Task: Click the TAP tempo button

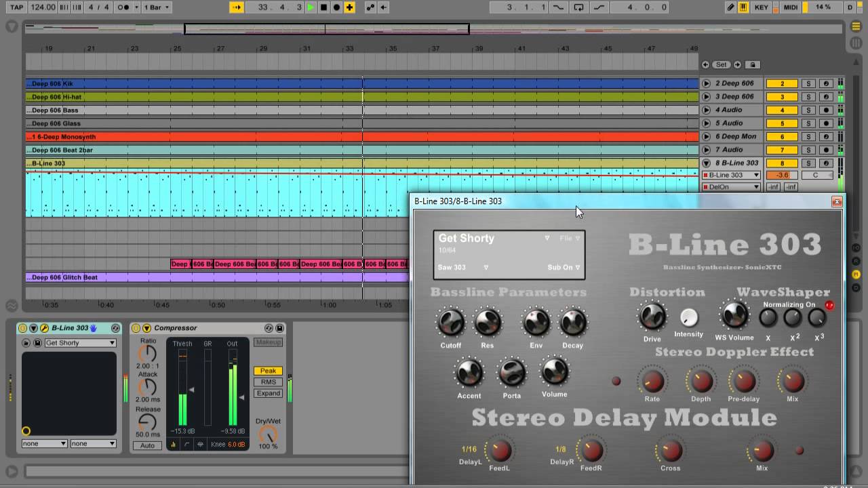Action: (x=16, y=7)
